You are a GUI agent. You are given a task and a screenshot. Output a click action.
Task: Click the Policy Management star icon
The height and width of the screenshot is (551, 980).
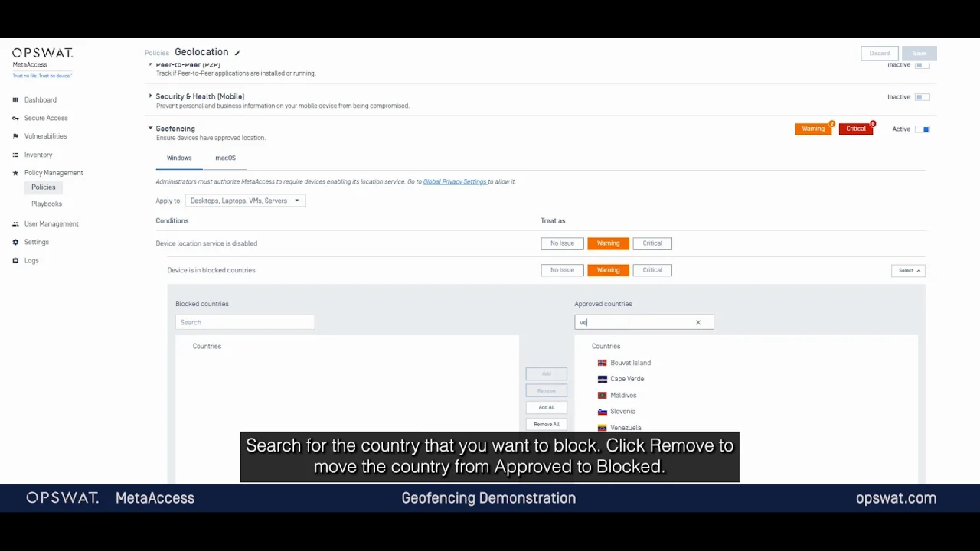click(x=15, y=173)
